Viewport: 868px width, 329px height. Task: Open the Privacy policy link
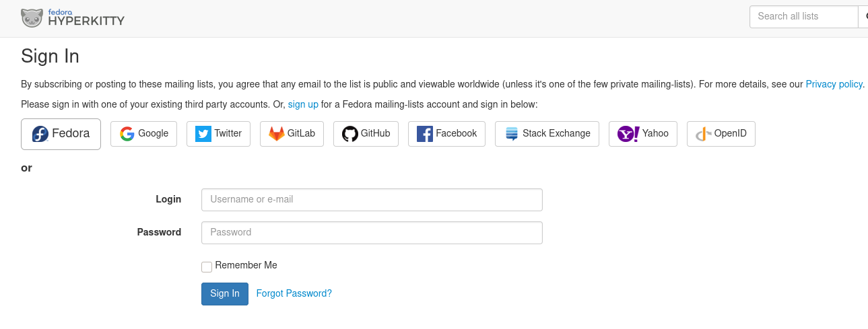[x=834, y=84]
